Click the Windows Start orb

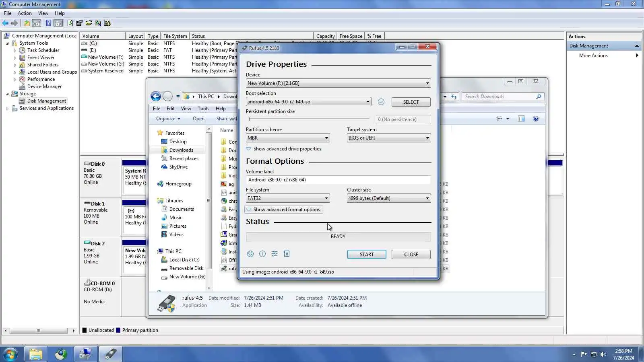[x=10, y=354]
